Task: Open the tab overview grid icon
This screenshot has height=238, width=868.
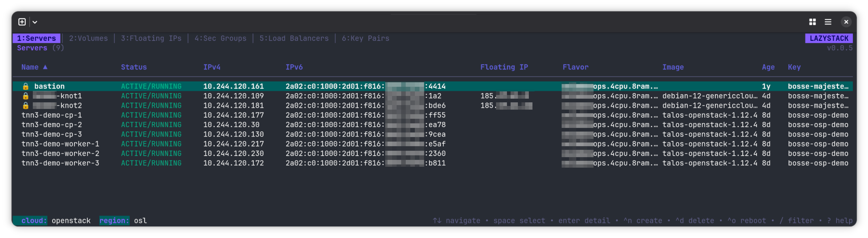Action: pos(812,22)
